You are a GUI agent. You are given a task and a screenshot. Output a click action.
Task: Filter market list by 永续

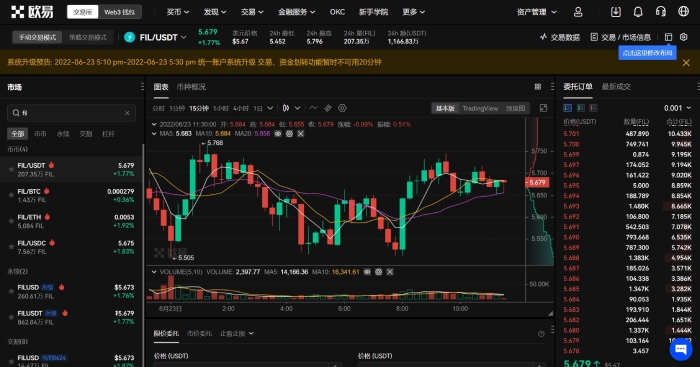63,133
